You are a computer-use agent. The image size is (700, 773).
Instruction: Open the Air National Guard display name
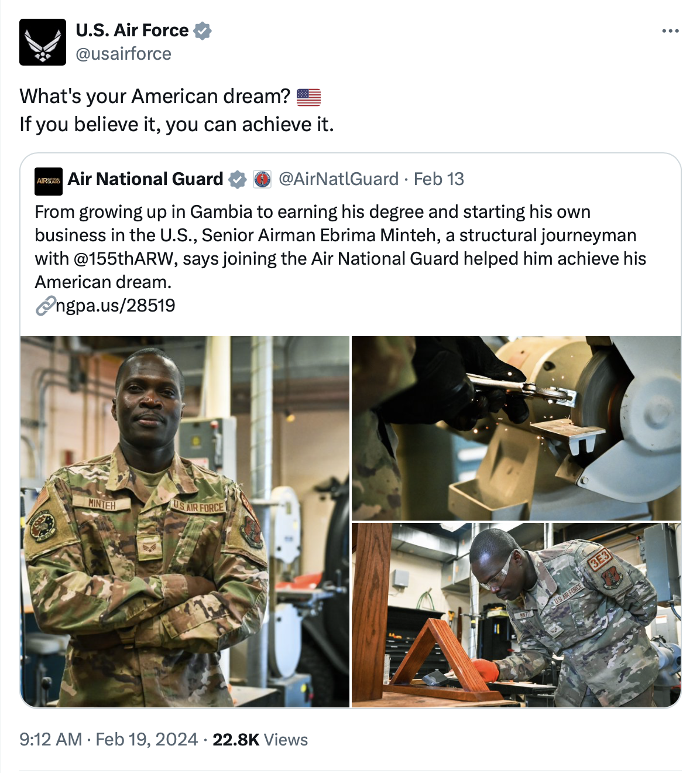click(x=146, y=179)
